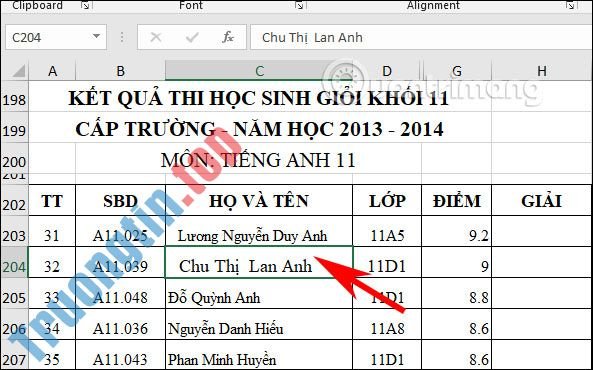The width and height of the screenshot is (593, 370).
Task: Select column A header
Action: coord(52,71)
